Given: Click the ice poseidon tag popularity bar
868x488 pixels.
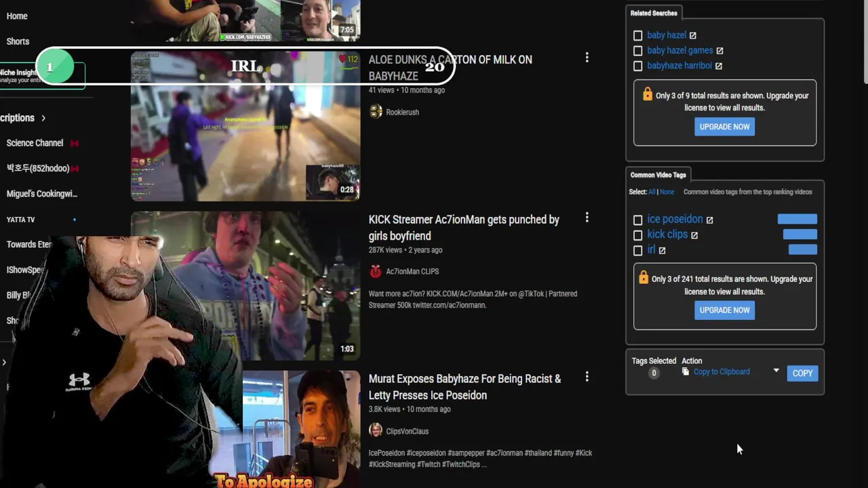Looking at the screenshot, I should (797, 219).
